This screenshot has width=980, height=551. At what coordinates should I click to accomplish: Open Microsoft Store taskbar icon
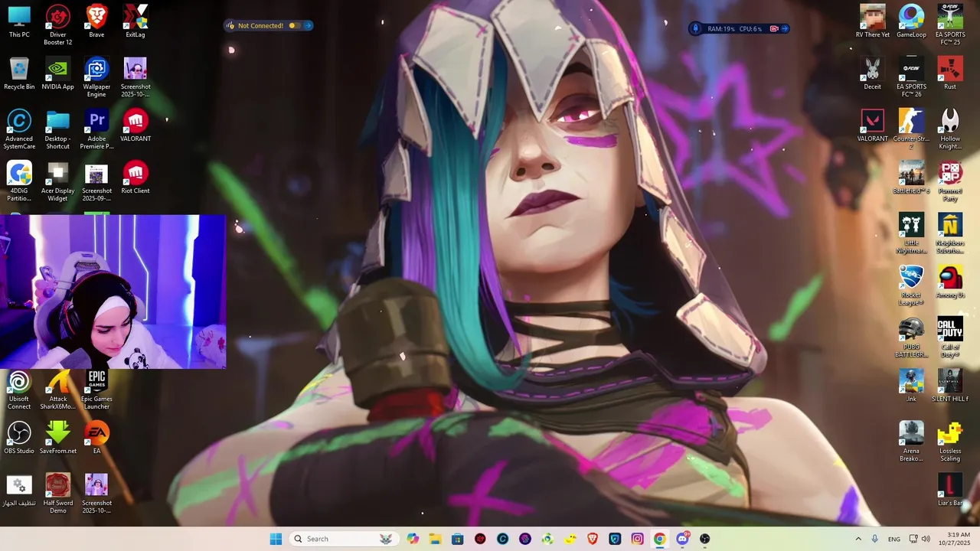[457, 539]
